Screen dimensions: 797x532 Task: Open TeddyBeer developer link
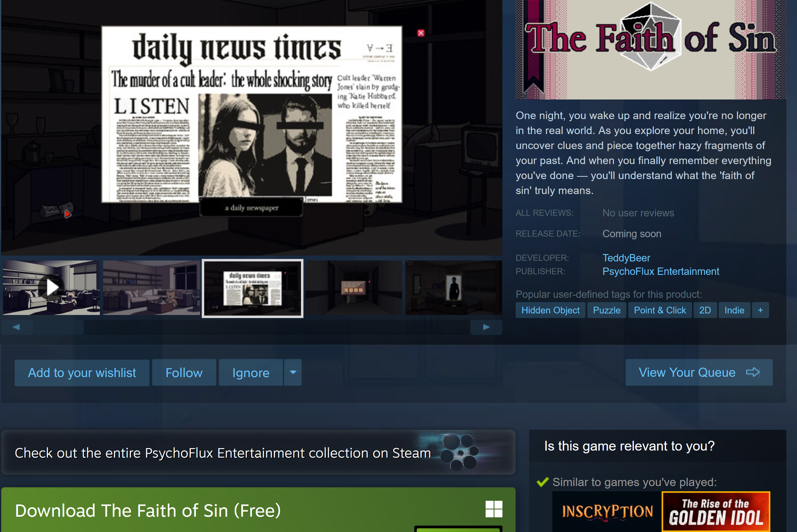coord(626,258)
